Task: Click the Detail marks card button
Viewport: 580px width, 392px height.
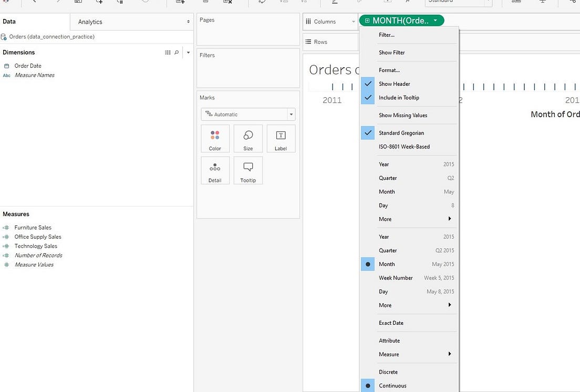Action: coord(215,170)
